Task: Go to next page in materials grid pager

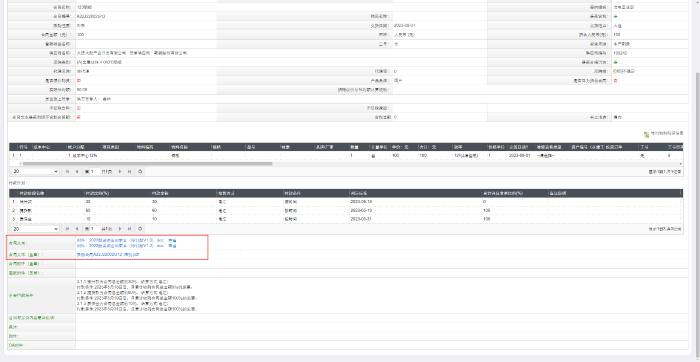Action: pos(120,171)
